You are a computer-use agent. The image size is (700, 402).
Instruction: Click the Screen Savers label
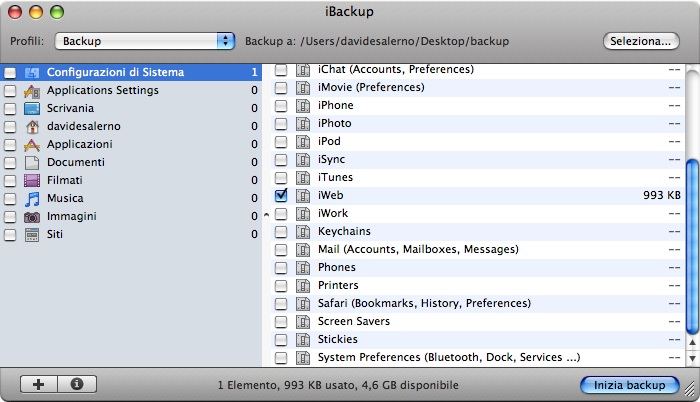tap(354, 321)
